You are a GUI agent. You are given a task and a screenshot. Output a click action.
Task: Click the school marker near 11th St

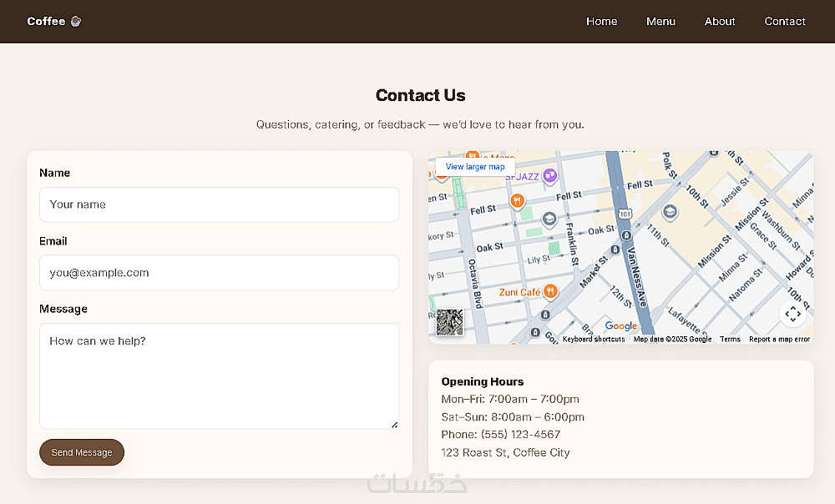tap(669, 213)
